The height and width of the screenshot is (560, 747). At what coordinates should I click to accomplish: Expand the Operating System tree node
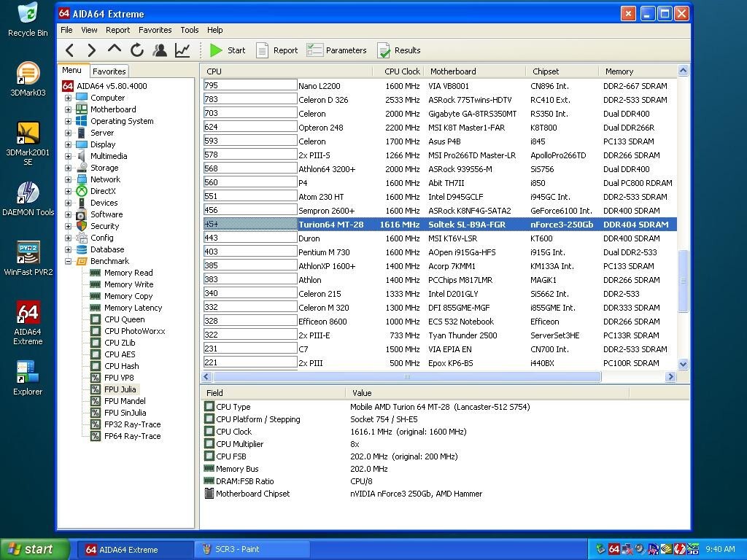point(68,121)
